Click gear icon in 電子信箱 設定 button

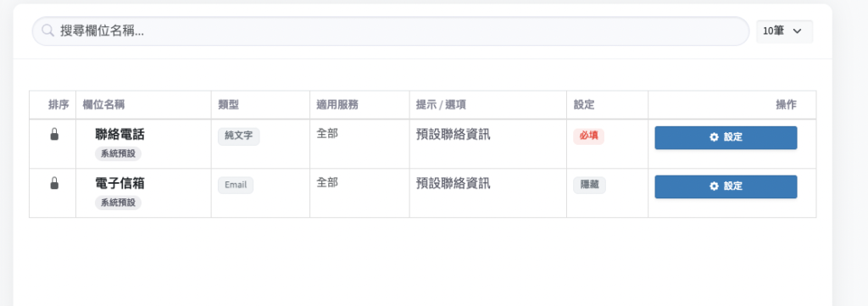(714, 186)
